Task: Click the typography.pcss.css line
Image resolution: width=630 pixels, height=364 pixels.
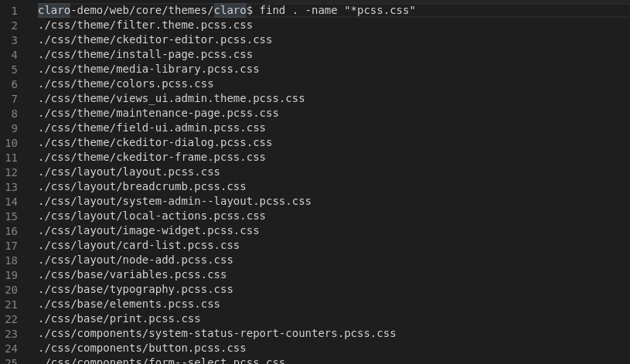Action: click(135, 289)
